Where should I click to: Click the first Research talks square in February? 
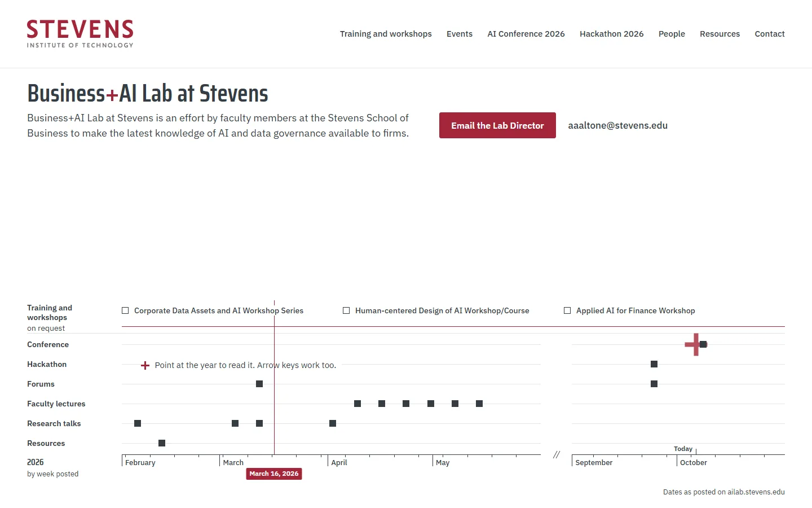tap(138, 423)
